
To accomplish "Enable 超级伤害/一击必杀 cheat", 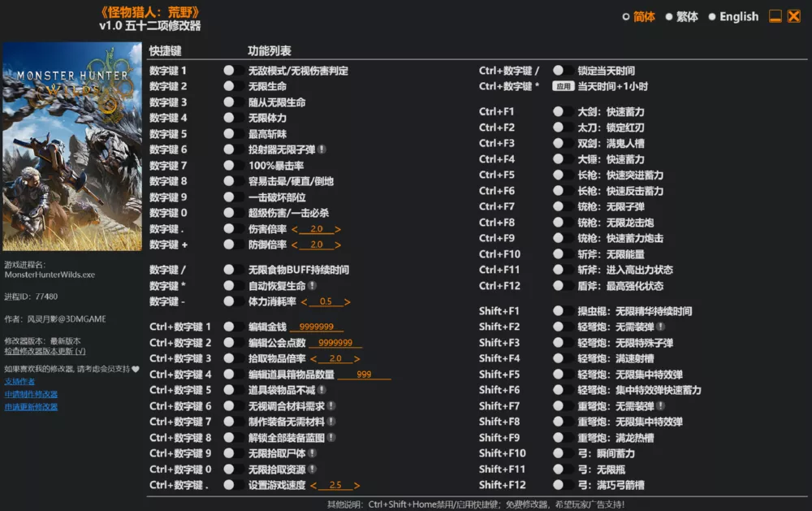I will click(x=229, y=213).
